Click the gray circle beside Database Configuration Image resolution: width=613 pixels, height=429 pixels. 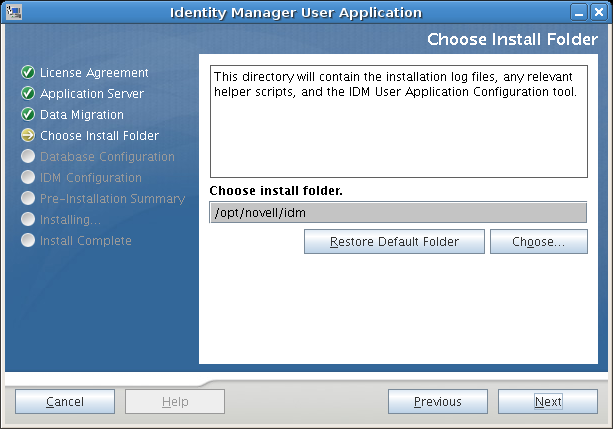coord(28,157)
